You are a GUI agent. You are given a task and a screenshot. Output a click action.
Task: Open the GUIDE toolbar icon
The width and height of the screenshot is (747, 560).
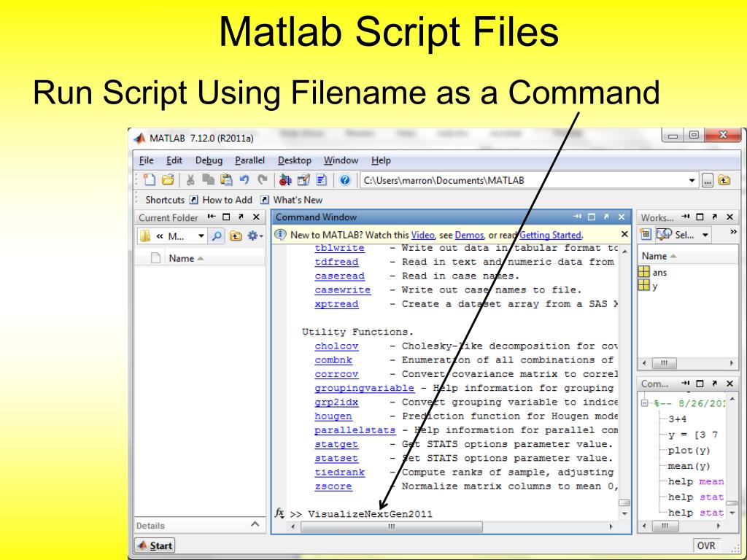[x=303, y=180]
